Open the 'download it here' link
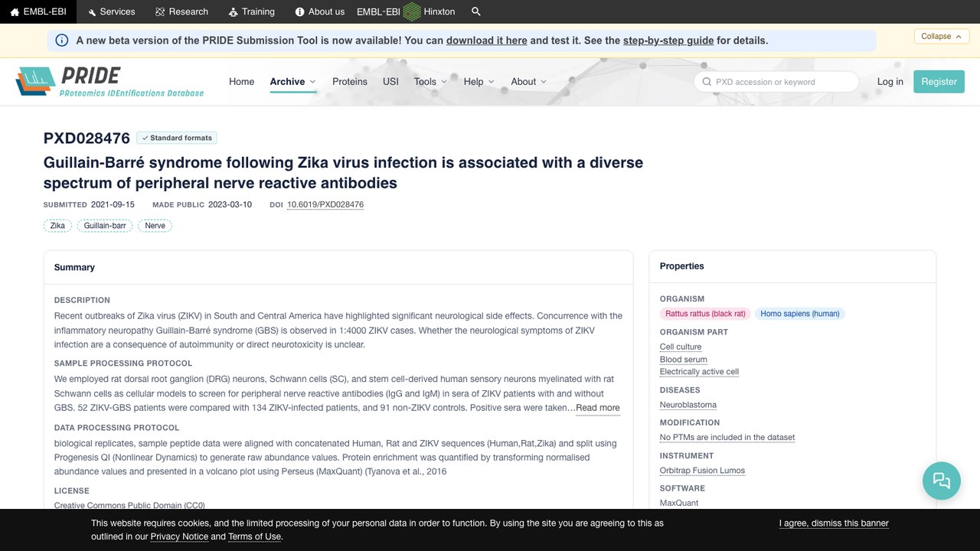Viewport: 980px width, 551px height. (486, 41)
